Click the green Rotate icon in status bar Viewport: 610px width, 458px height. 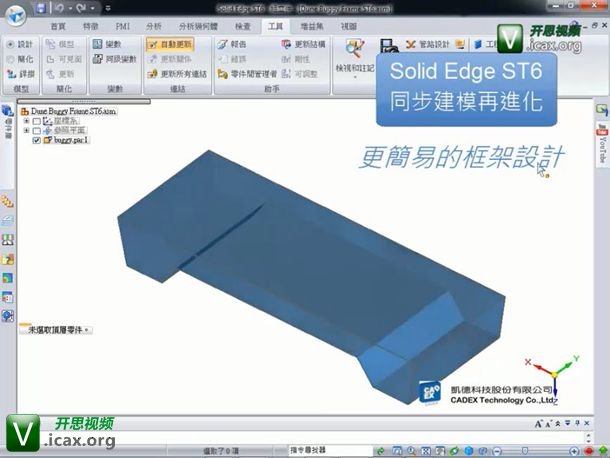click(454, 451)
